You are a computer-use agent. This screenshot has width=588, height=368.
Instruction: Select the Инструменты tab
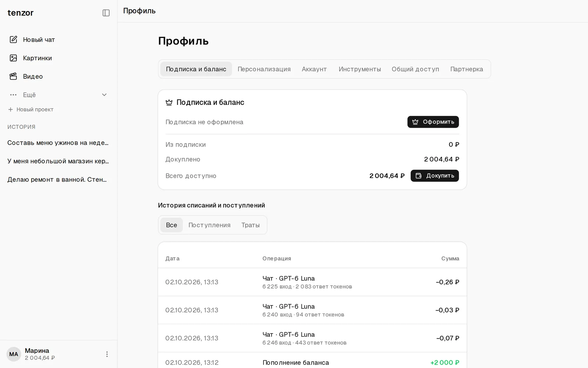pos(359,69)
